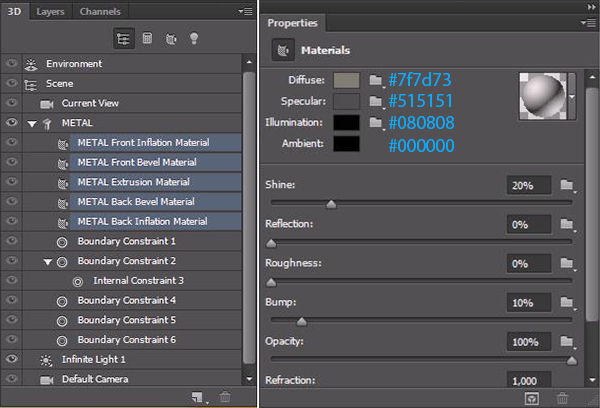Switch to the Channels tab
Image resolution: width=600 pixels, height=408 pixels.
coord(100,12)
